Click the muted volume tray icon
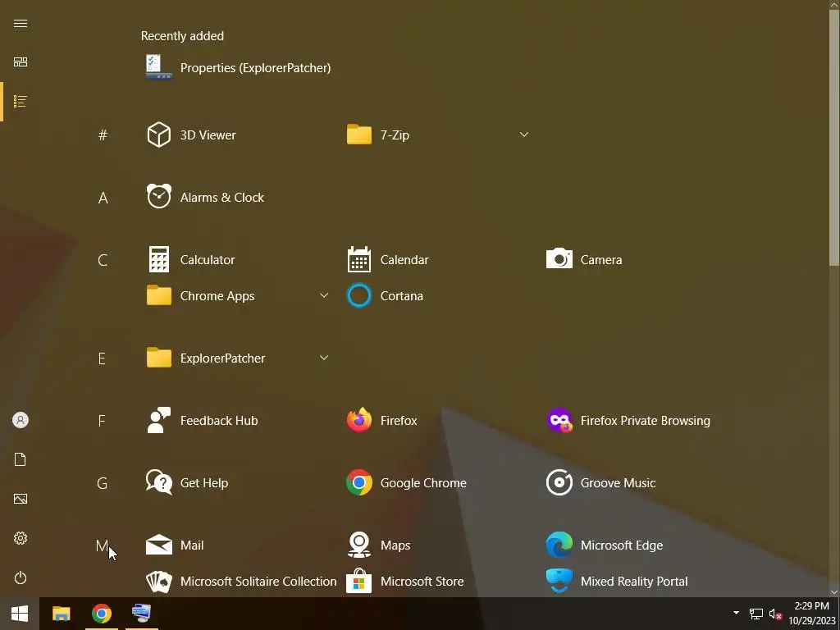This screenshot has width=840, height=630. tap(775, 614)
